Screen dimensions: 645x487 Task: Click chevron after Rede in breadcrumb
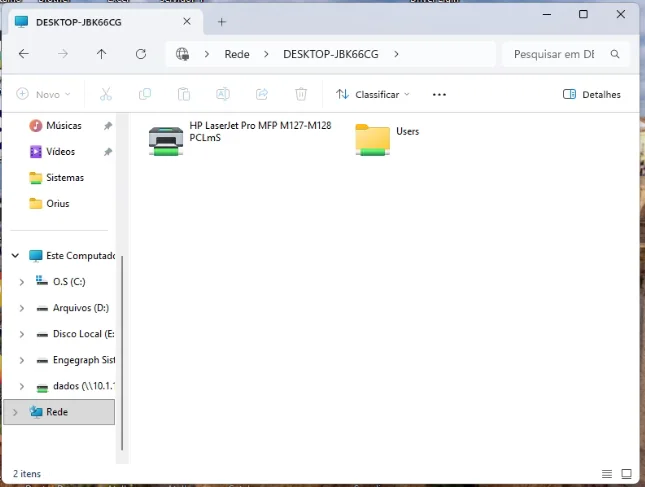point(266,54)
